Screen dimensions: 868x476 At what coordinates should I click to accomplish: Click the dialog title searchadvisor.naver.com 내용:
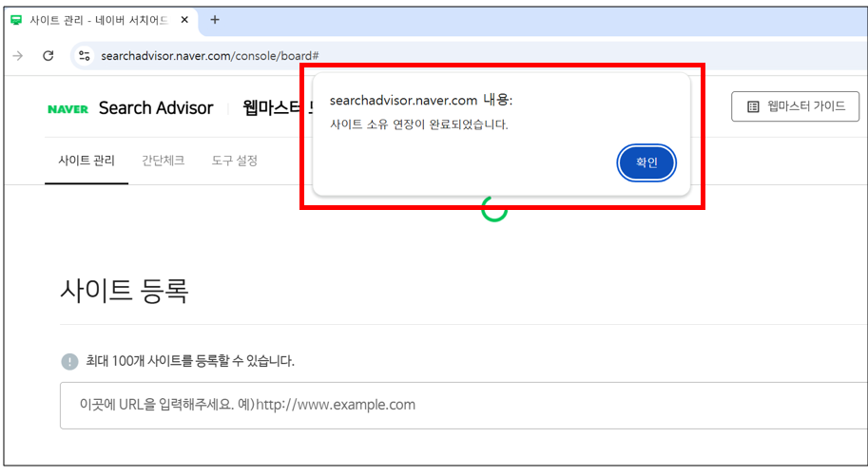421,100
